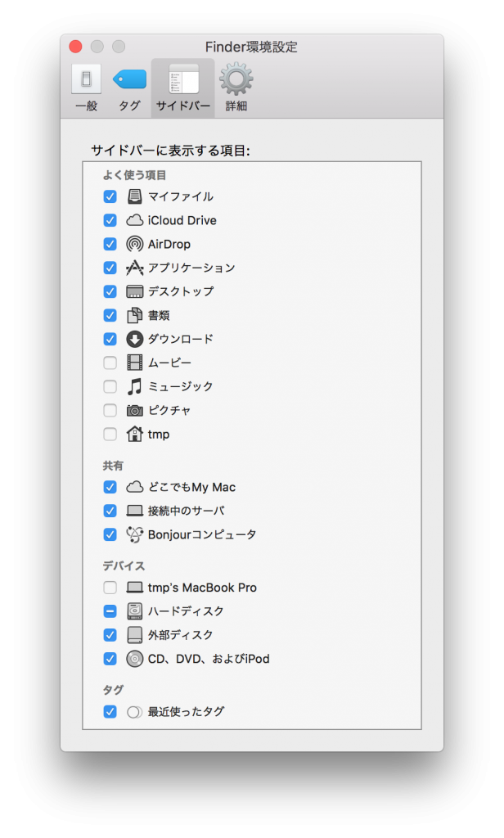
Task: Click the tmp home folder icon
Action: point(135,434)
